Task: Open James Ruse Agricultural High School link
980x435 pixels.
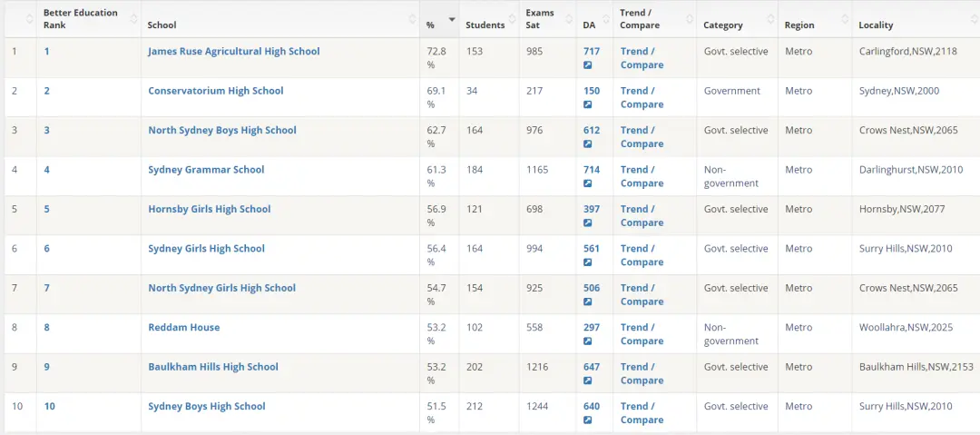Action: click(x=234, y=52)
